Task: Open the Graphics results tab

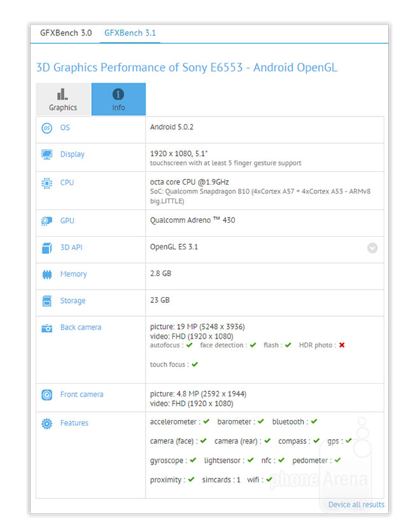Action: click(x=63, y=99)
